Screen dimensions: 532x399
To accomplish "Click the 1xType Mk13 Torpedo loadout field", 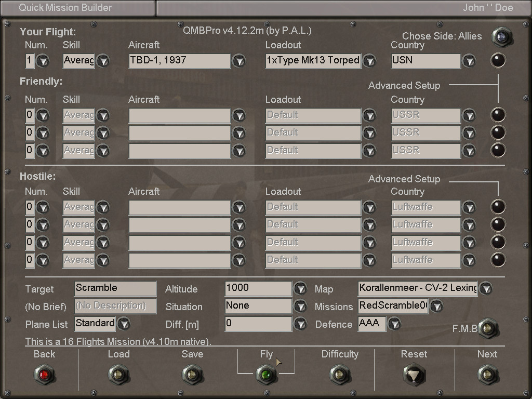I will 313,61.
